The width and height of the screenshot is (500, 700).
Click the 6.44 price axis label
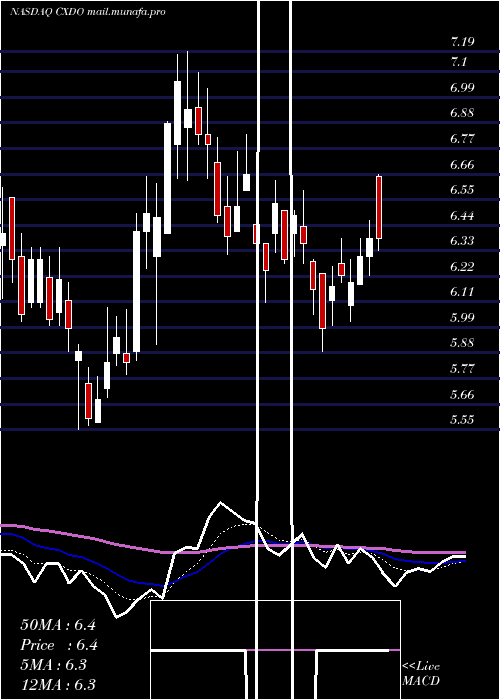click(462, 216)
